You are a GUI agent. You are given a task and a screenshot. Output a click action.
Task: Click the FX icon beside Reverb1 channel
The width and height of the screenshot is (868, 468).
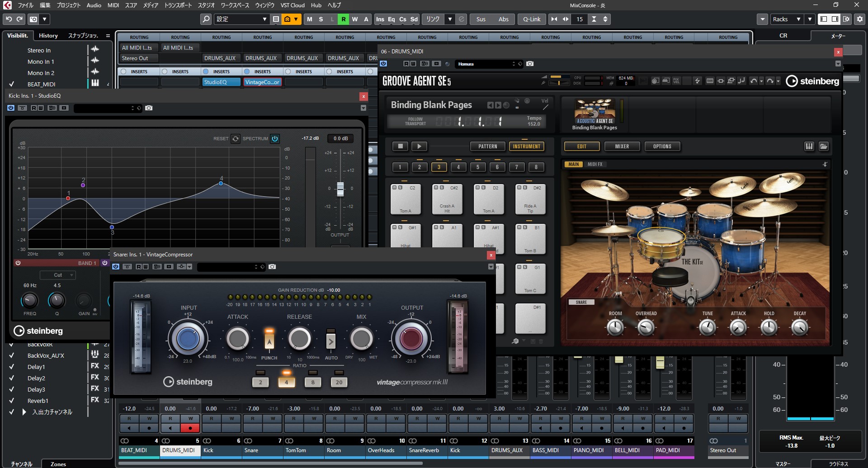click(95, 400)
